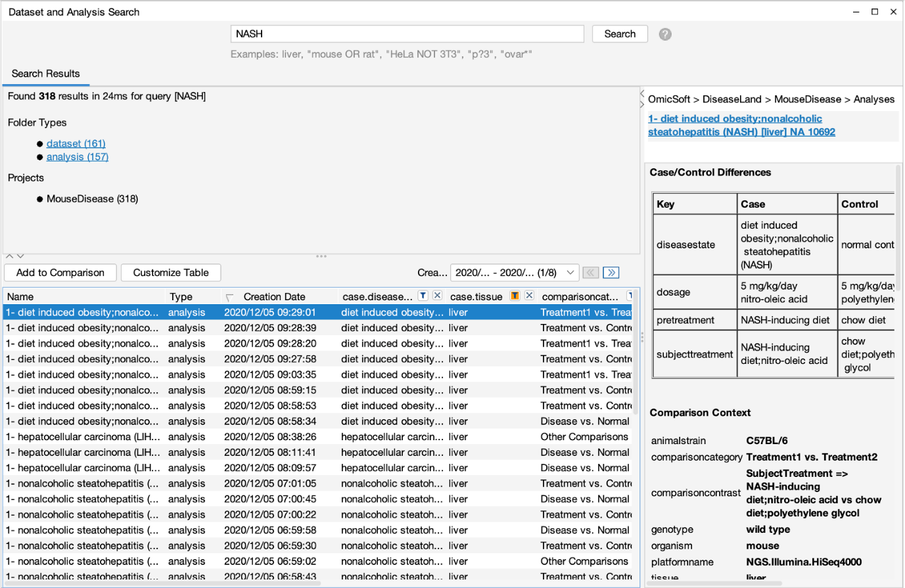This screenshot has height=588, width=905.
Task: Maximize the Dataset and Analysis Search window
Action: point(875,12)
